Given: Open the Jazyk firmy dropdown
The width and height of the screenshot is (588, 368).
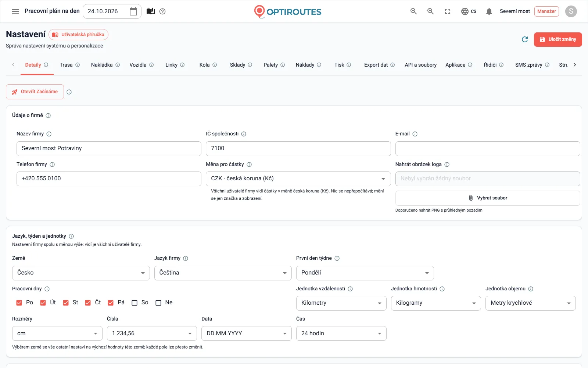Looking at the screenshot, I should click(x=223, y=273).
